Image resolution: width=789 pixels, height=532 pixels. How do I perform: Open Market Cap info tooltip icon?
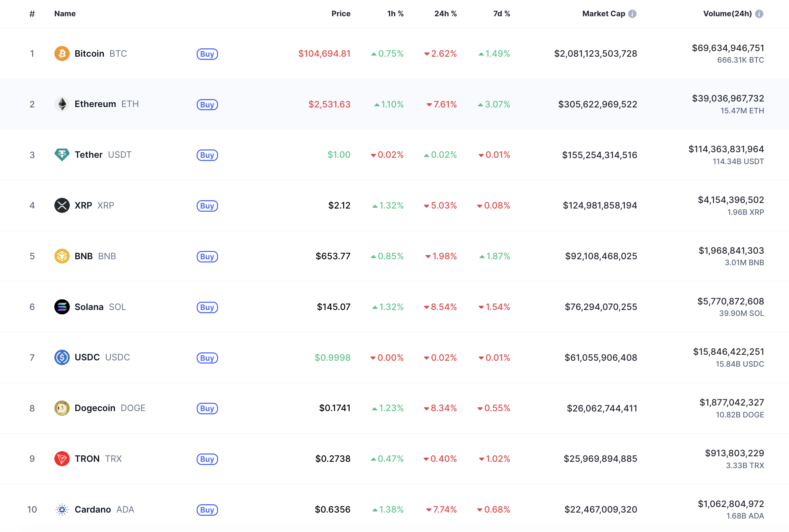632,14
